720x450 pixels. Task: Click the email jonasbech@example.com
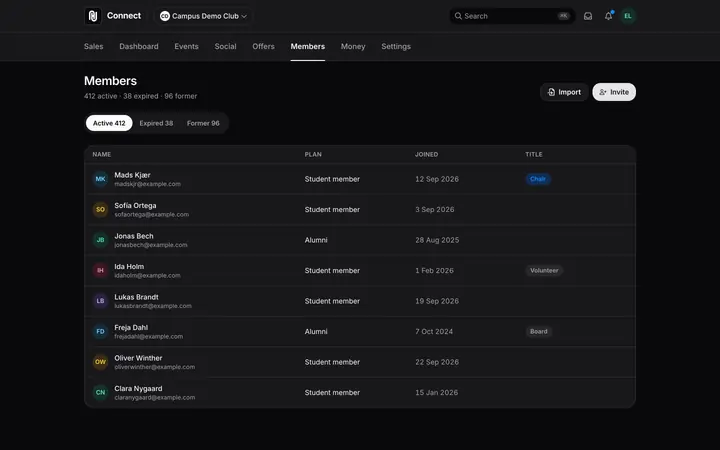click(151, 245)
